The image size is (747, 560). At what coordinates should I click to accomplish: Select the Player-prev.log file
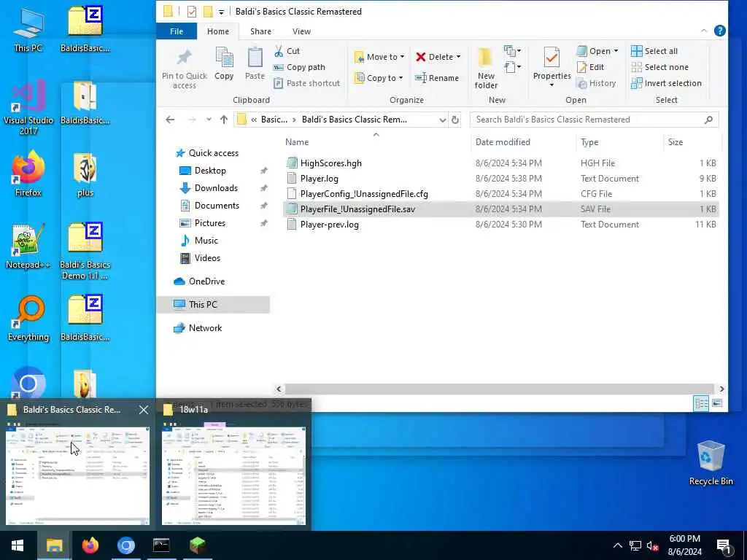point(329,225)
